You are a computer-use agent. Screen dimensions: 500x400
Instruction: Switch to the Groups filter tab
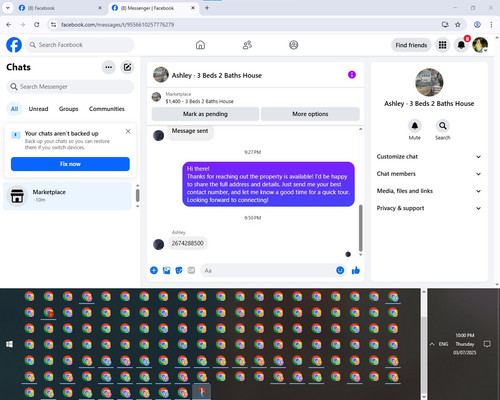(x=68, y=109)
